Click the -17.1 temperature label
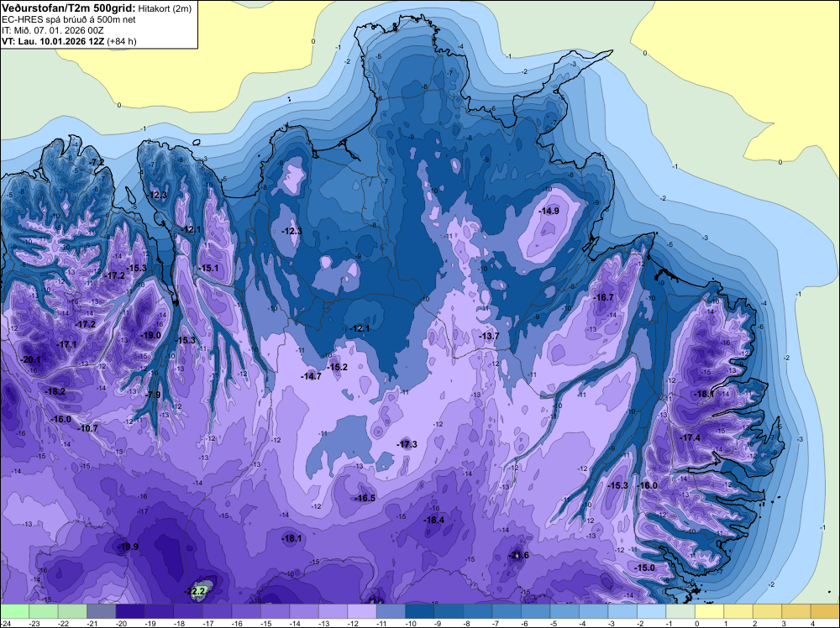840x628 pixels. (x=67, y=345)
